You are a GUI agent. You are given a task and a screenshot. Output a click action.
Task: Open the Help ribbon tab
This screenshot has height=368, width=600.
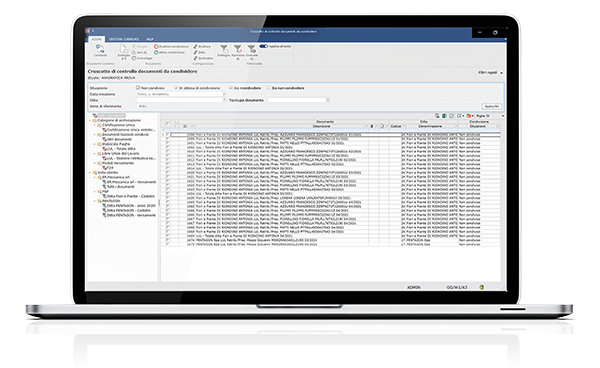pyautogui.click(x=150, y=39)
